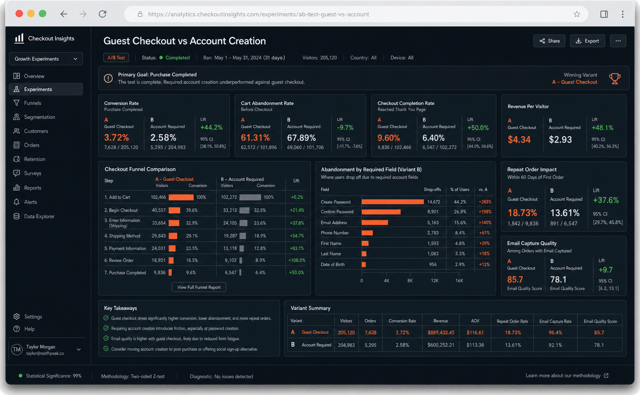Click the Surveys sidebar icon

tap(16, 173)
